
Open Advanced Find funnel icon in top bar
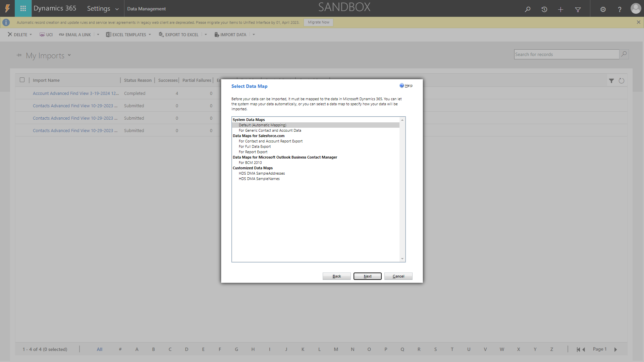[x=578, y=9]
